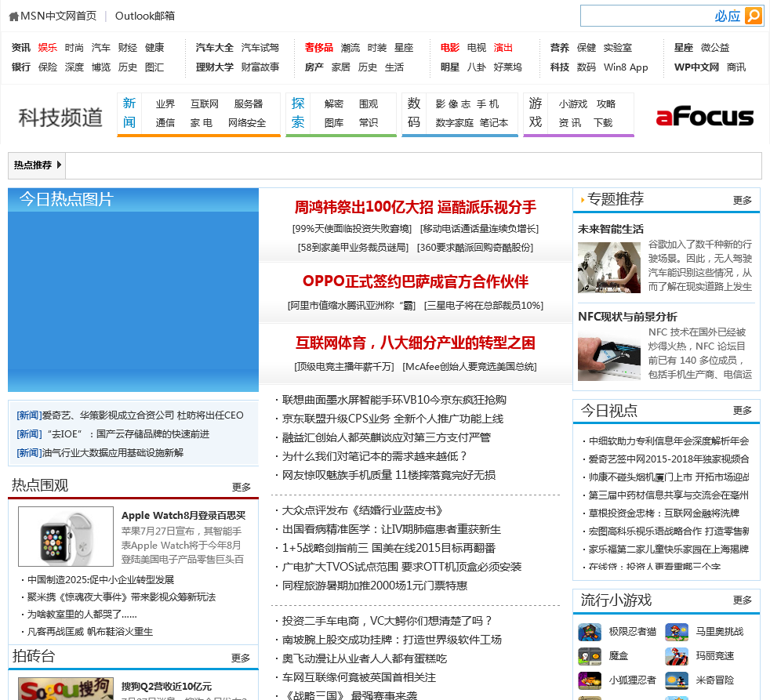Open 联想曲面墨水屏智能手环 news item

(x=394, y=400)
